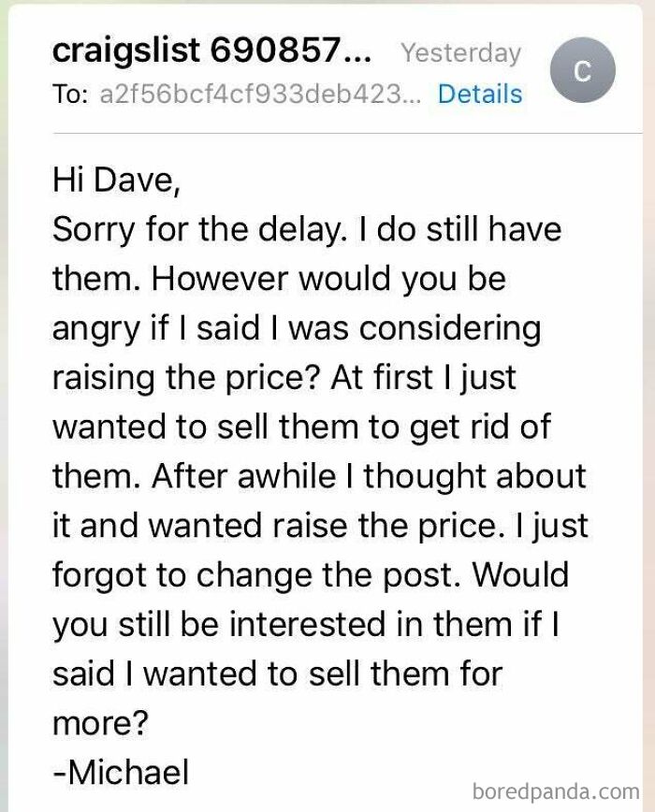Click the Yesterday timestamp
This screenshot has width=655, height=812.
click(460, 53)
